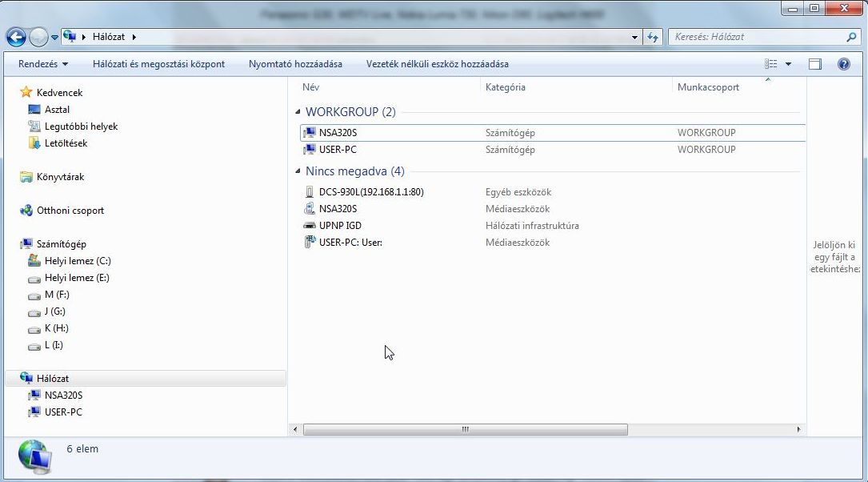Select the NSA320S computer in WORKGROUP
Image resolution: width=868 pixels, height=482 pixels.
(x=553, y=133)
